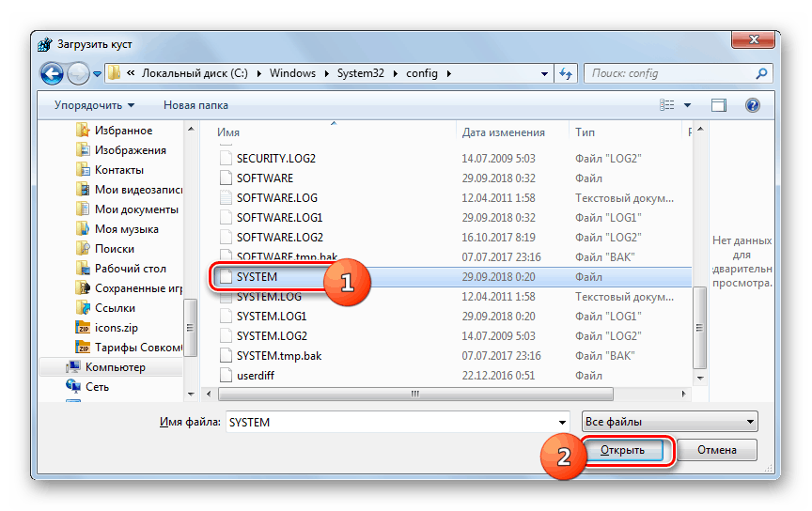Click the 'Открыть' button
The width and height of the screenshot is (812, 511).
(622, 450)
